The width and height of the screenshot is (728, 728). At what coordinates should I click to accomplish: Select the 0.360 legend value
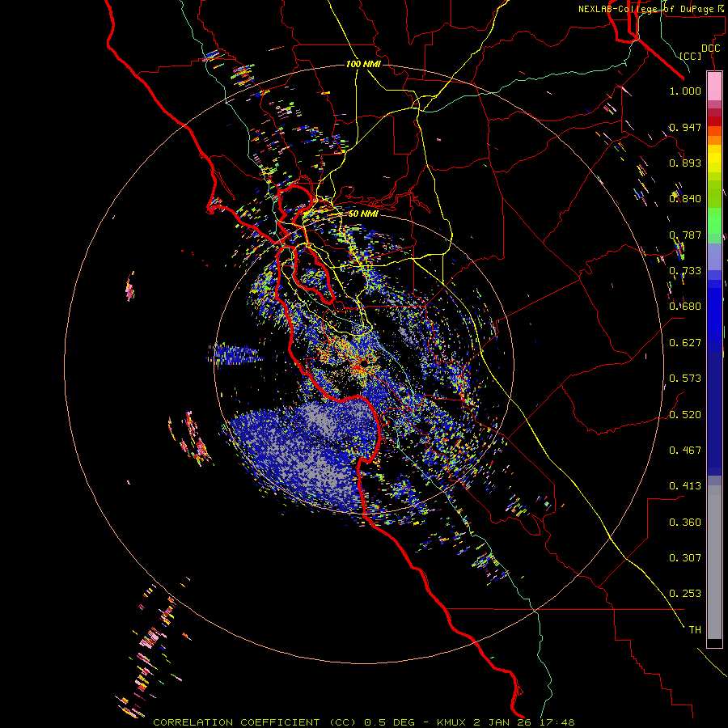click(x=685, y=523)
